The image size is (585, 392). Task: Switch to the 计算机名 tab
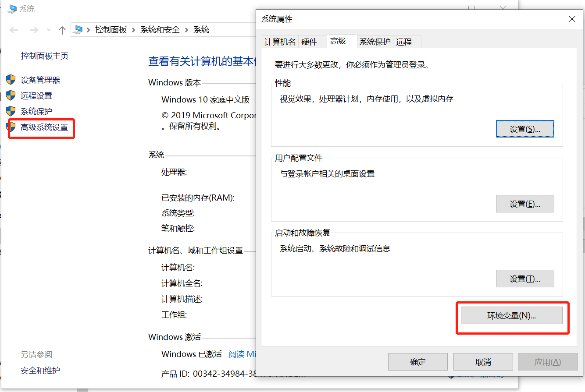point(280,41)
